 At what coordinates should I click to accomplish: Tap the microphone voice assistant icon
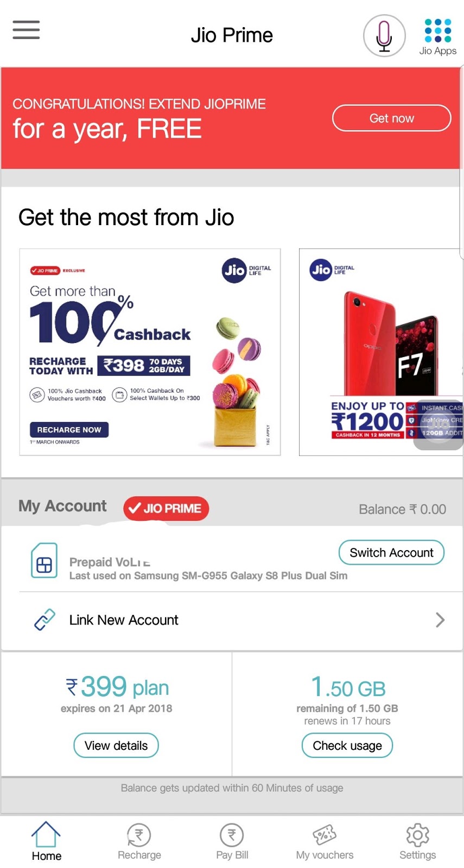384,36
